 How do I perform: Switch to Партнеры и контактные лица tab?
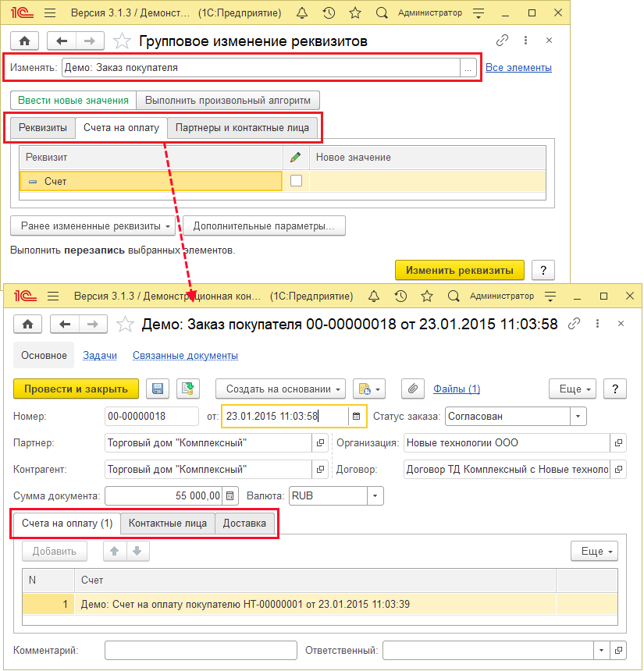242,128
